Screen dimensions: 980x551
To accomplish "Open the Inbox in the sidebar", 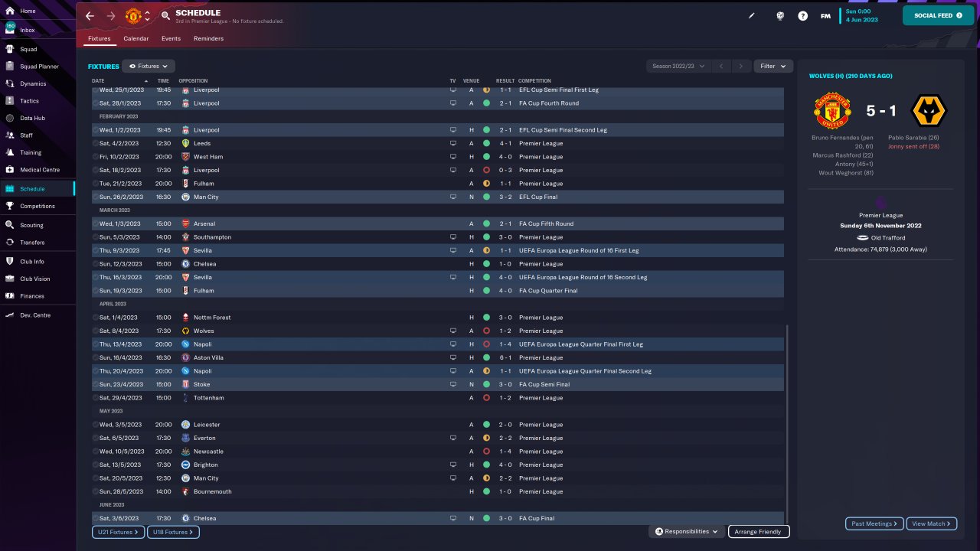I will coord(28,30).
